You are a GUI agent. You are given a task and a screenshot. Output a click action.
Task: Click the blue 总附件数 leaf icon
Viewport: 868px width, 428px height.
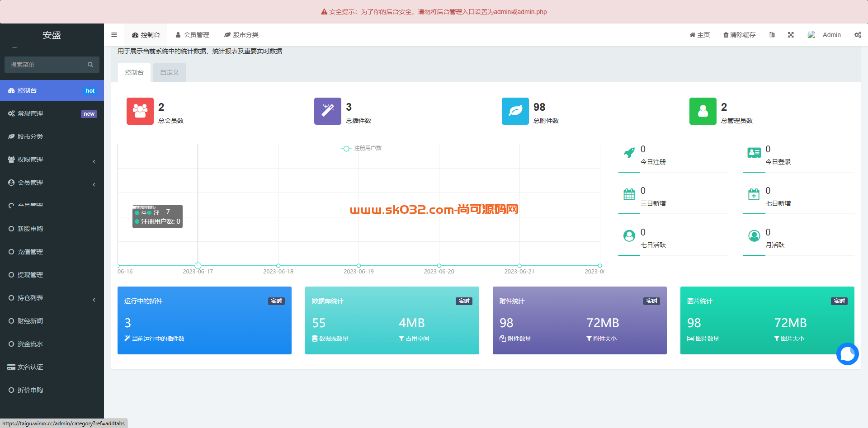515,111
